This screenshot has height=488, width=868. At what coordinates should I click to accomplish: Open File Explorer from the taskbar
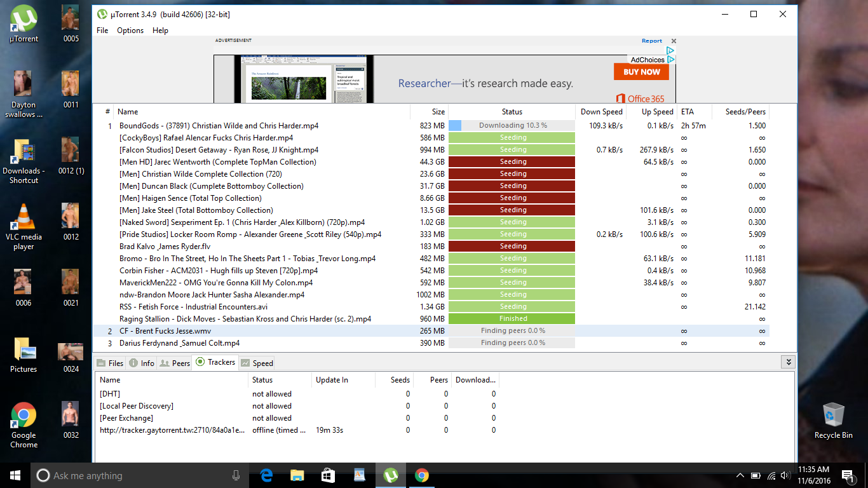pos(297,475)
